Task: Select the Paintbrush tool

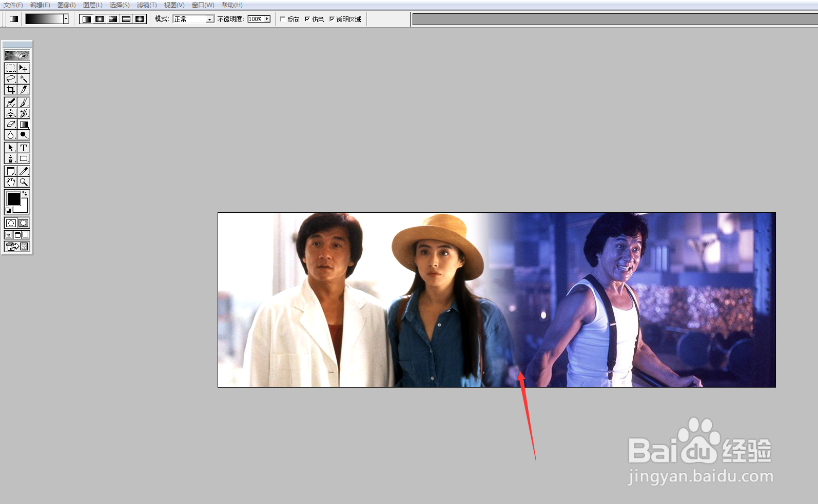Action: pos(24,103)
